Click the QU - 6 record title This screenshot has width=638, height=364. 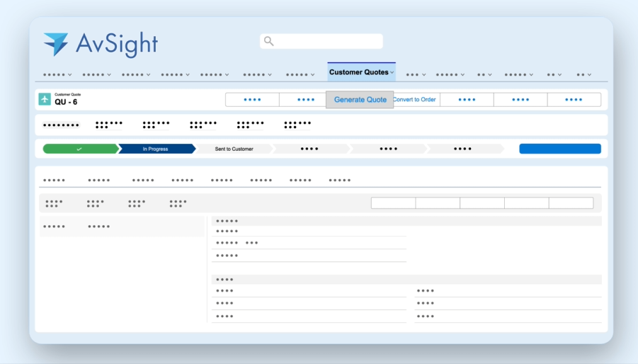coord(66,103)
